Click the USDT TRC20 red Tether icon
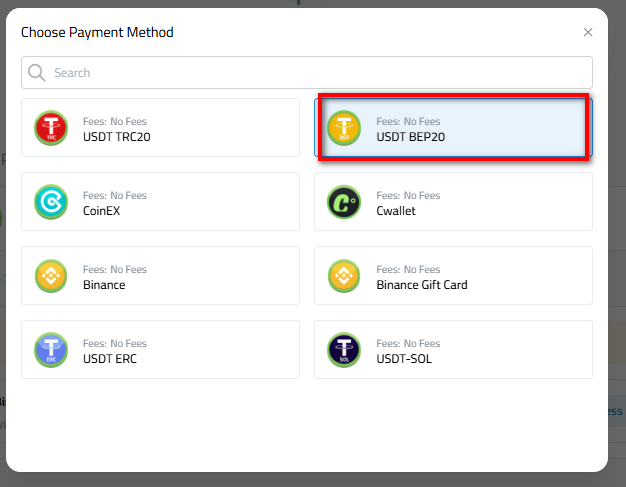The width and height of the screenshot is (626, 487). tap(51, 128)
